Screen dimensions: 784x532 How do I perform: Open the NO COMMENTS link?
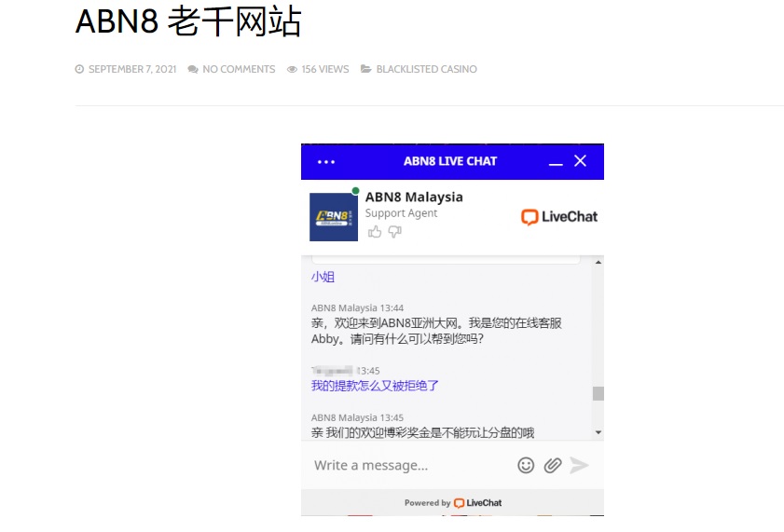click(239, 69)
